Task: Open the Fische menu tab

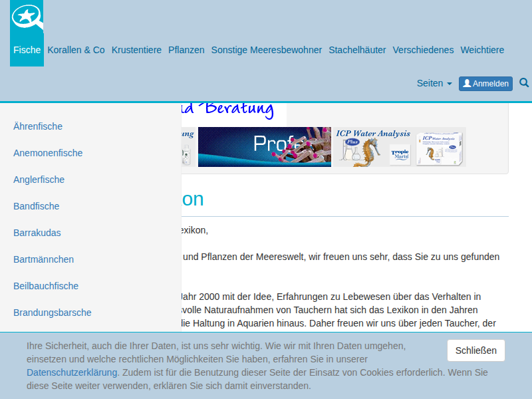Action: tap(27, 50)
